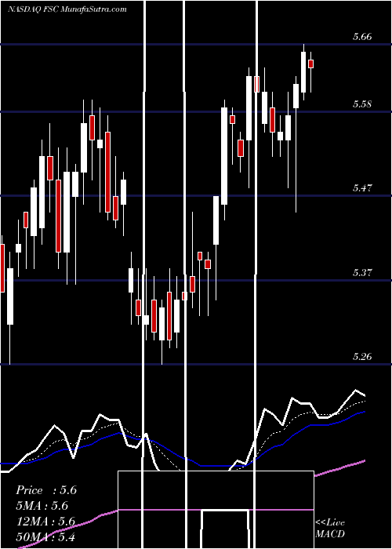Viewport: 392px width, 549px height.
Task: Click the 5.58 price level label
Action: coord(362,104)
